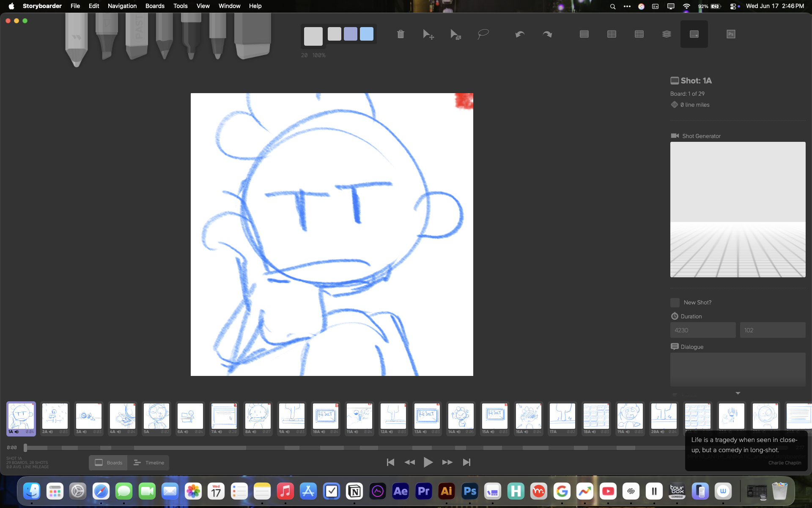Viewport: 812px width, 508px height.
Task: Clear the board with the trash icon
Action: point(401,34)
